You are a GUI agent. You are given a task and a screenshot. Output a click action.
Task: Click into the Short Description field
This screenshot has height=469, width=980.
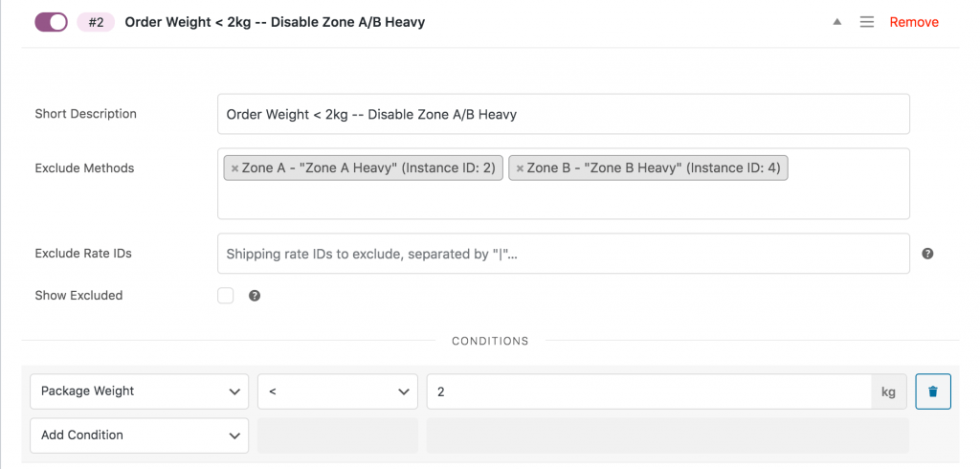pyautogui.click(x=563, y=114)
